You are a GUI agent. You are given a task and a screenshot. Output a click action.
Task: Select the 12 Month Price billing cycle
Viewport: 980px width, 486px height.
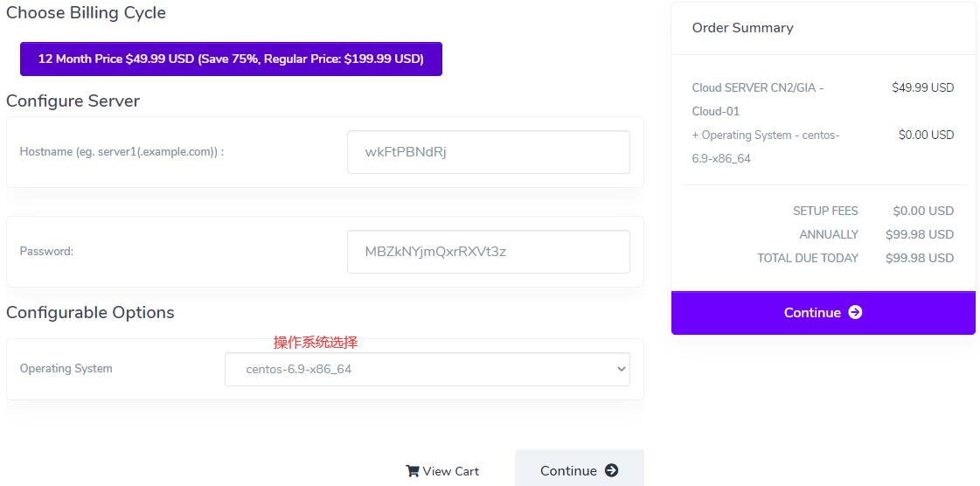pyautogui.click(x=232, y=59)
